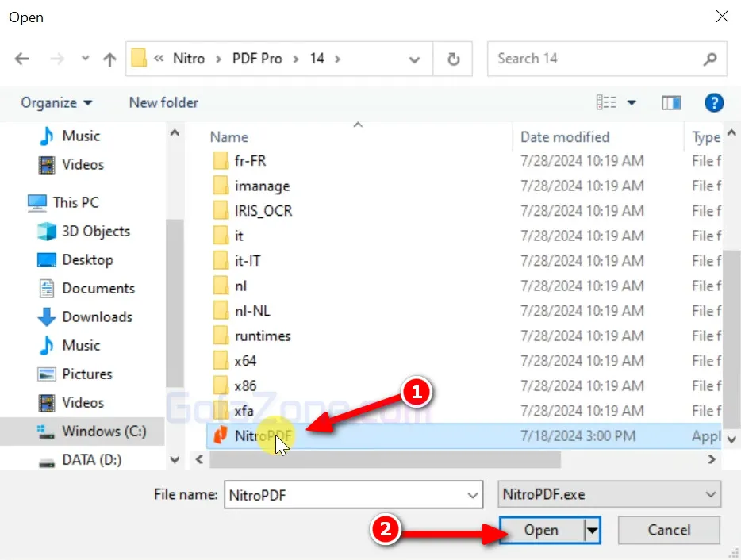741x560 pixels.
Task: Navigate back with the left arrow
Action: click(x=21, y=59)
